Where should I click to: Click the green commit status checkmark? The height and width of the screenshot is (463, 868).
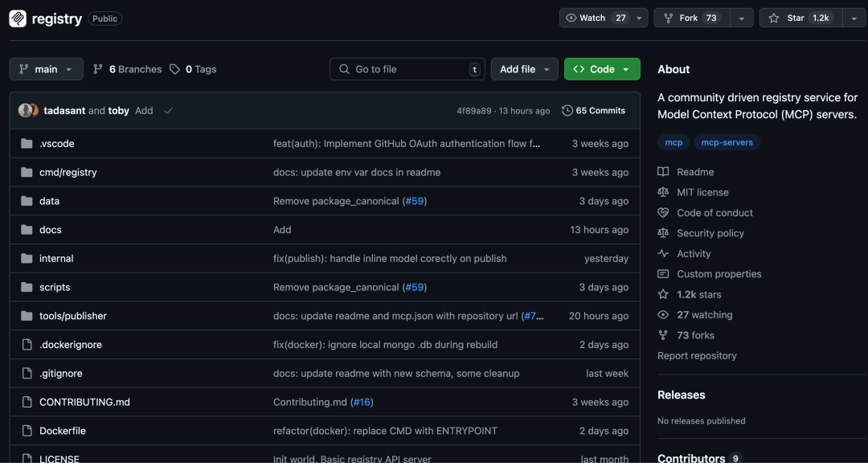tap(169, 111)
